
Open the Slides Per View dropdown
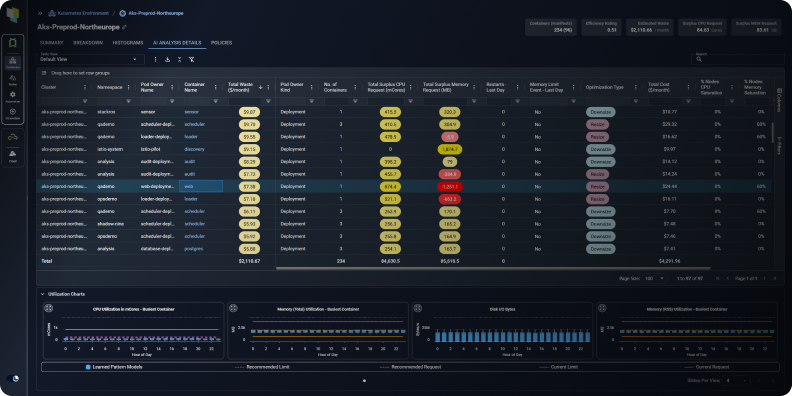pos(736,380)
